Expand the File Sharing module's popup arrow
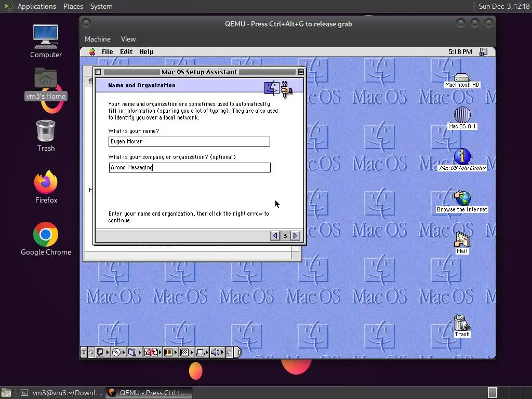532x399 pixels. pyautogui.click(x=139, y=352)
